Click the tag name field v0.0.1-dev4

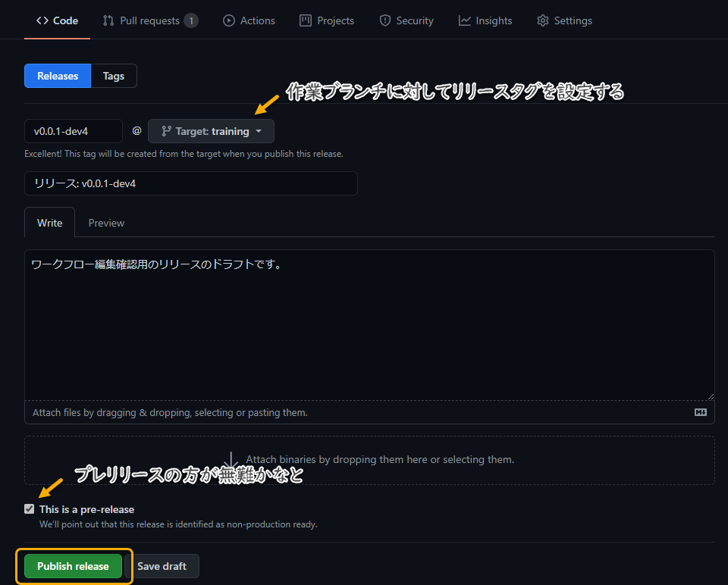tap(74, 131)
